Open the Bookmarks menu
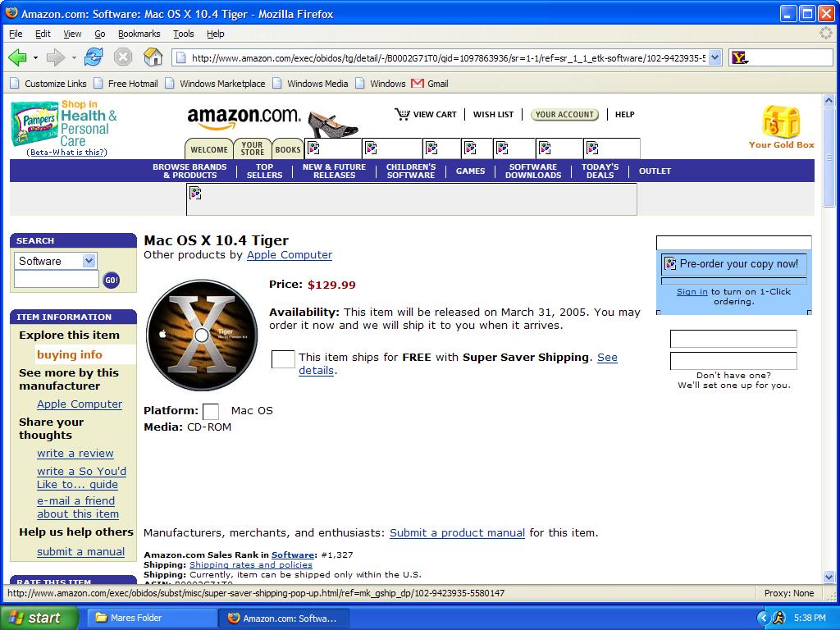Image resolution: width=840 pixels, height=630 pixels. click(139, 34)
